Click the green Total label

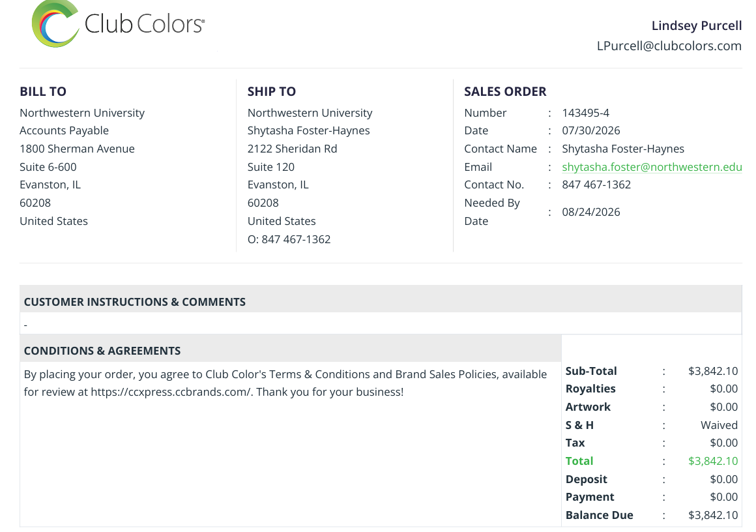coord(579,461)
